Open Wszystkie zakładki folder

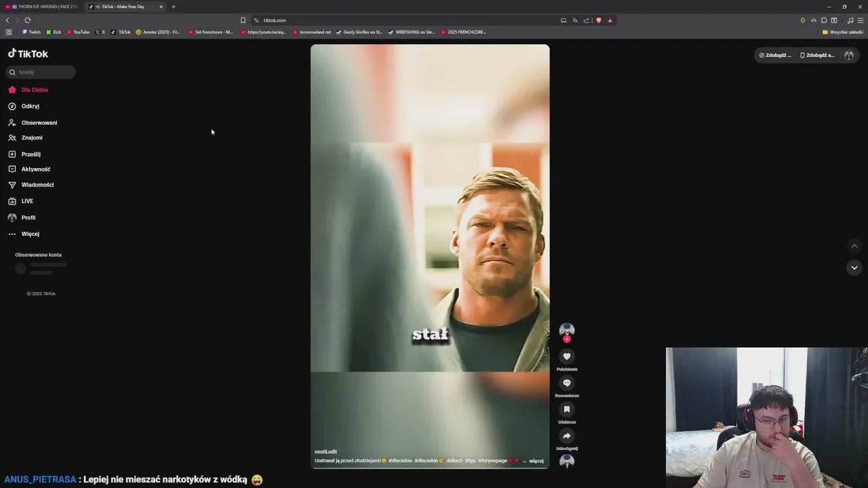[x=843, y=32]
